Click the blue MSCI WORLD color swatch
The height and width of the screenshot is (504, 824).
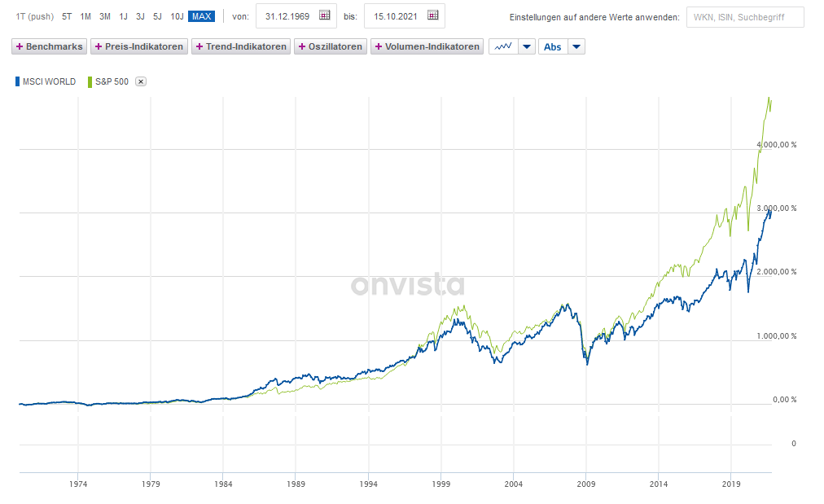17,81
